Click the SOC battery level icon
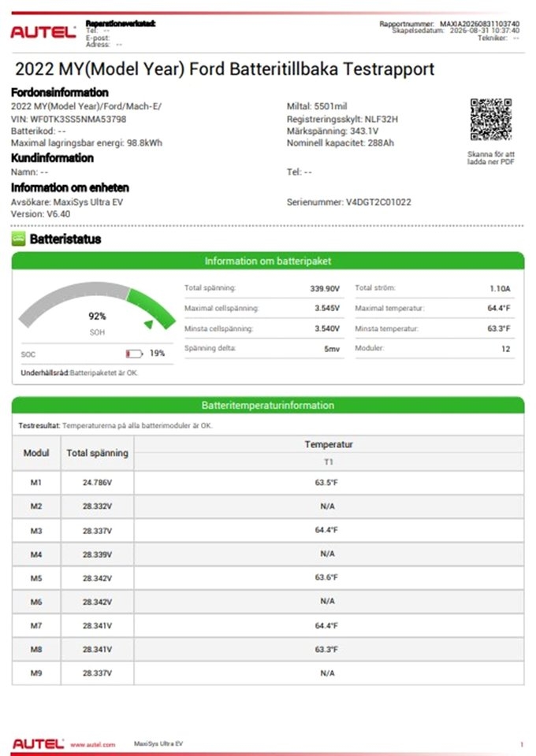 (x=134, y=354)
